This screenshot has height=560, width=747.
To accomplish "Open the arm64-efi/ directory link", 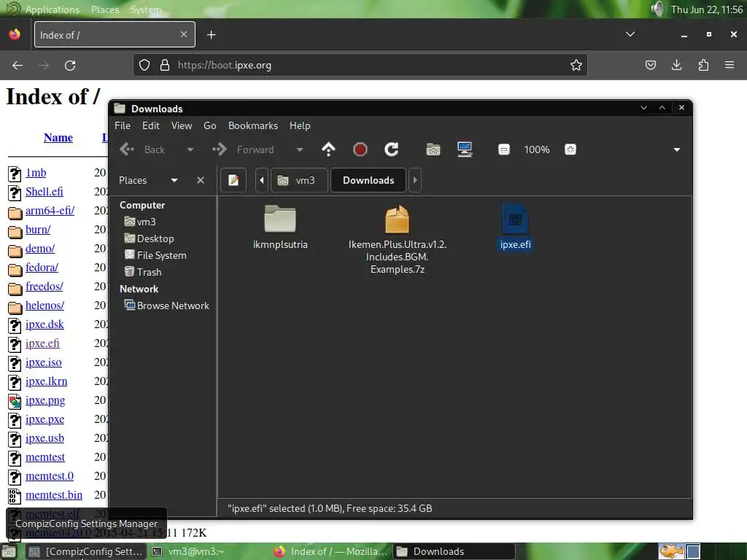I will coord(50,211).
